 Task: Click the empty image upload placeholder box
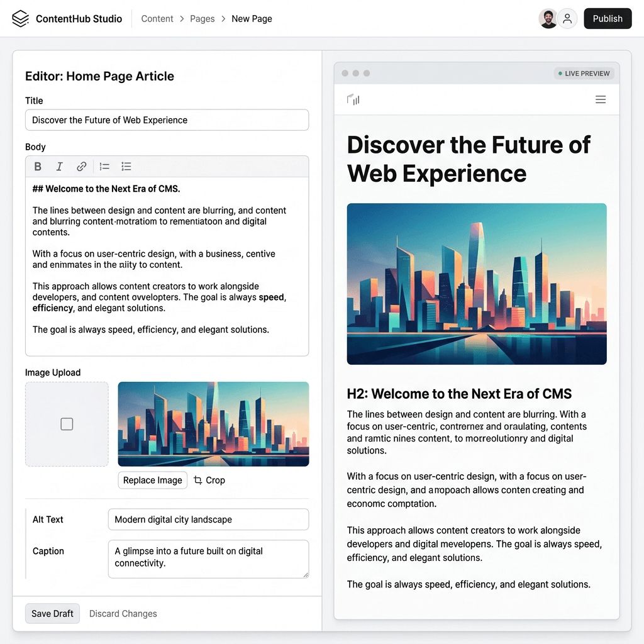67,424
